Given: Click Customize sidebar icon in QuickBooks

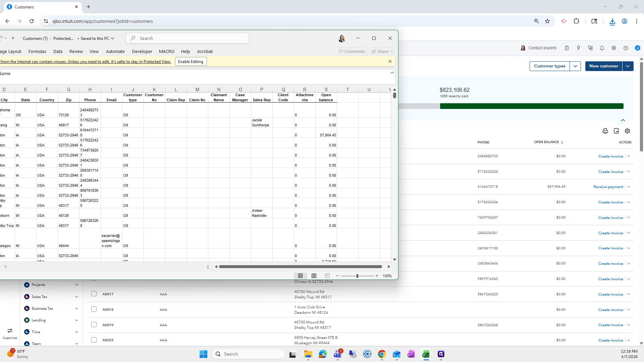Looking at the screenshot, I should tap(10, 334).
